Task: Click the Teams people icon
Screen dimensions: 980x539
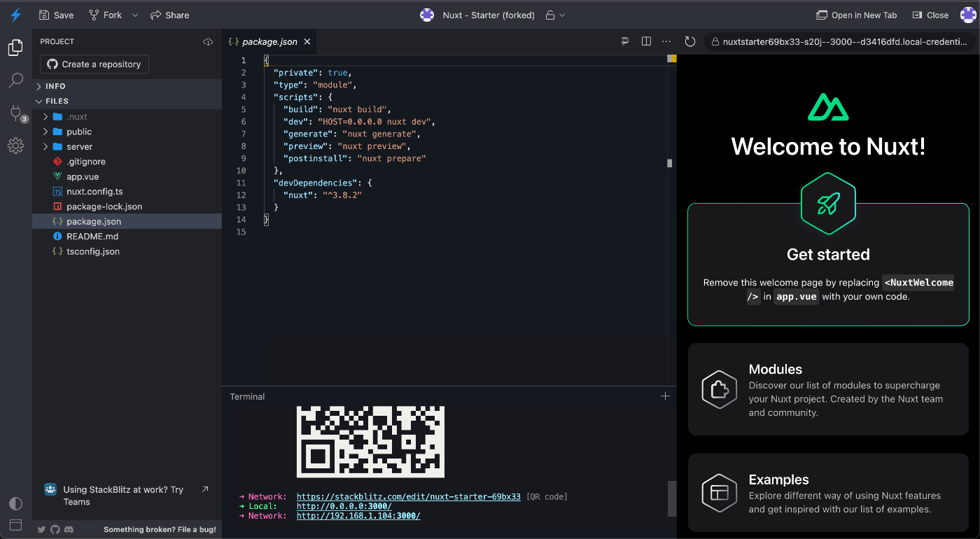Action: coord(50,489)
